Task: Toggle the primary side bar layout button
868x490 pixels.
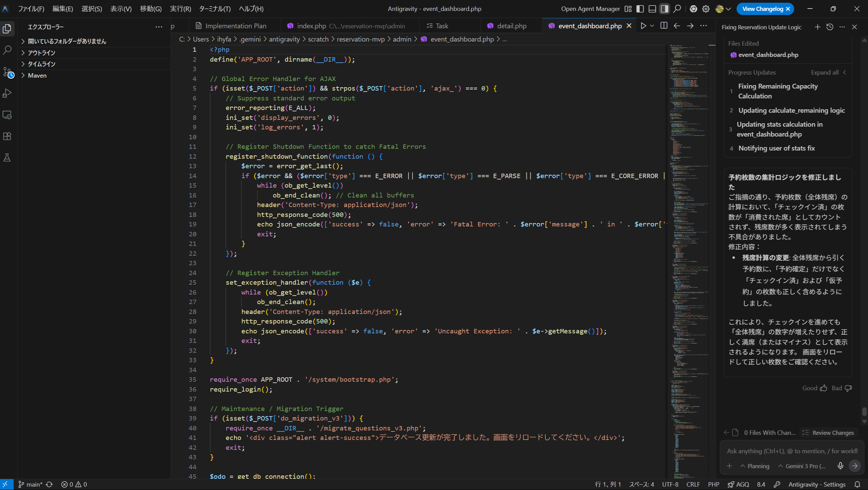Action: pyautogui.click(x=640, y=9)
